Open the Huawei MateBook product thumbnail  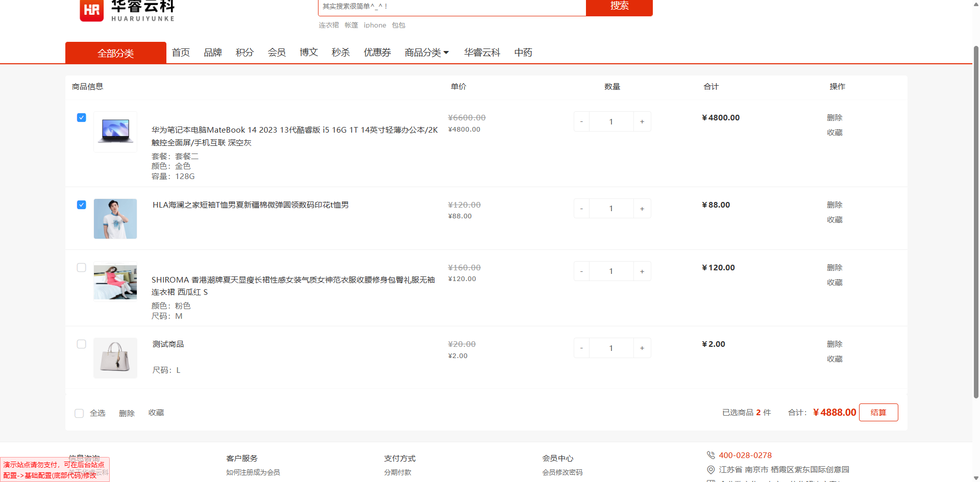coord(115,132)
